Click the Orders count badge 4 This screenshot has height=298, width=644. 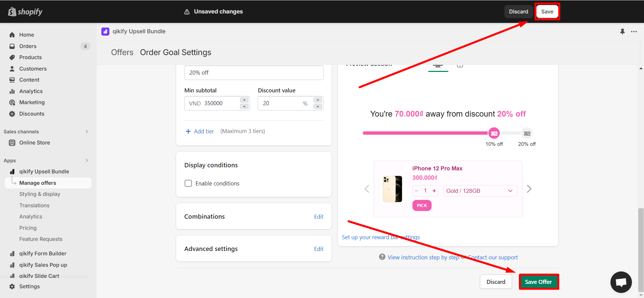point(85,46)
